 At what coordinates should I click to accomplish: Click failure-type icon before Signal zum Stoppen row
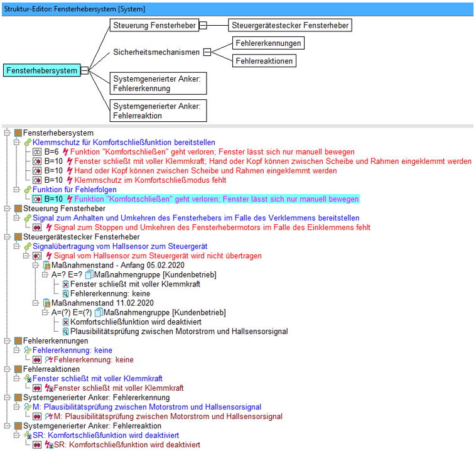click(x=37, y=227)
